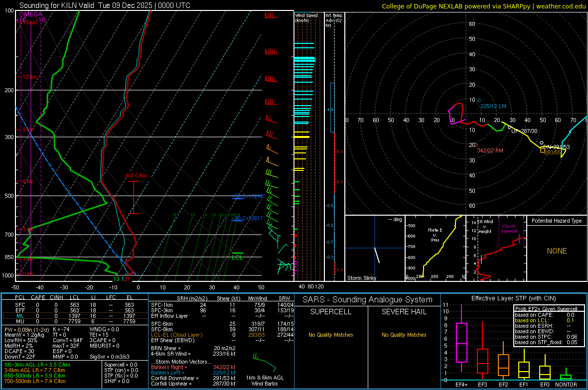Click the 'K = -74' index value
The image size is (588, 390).
tap(61, 329)
